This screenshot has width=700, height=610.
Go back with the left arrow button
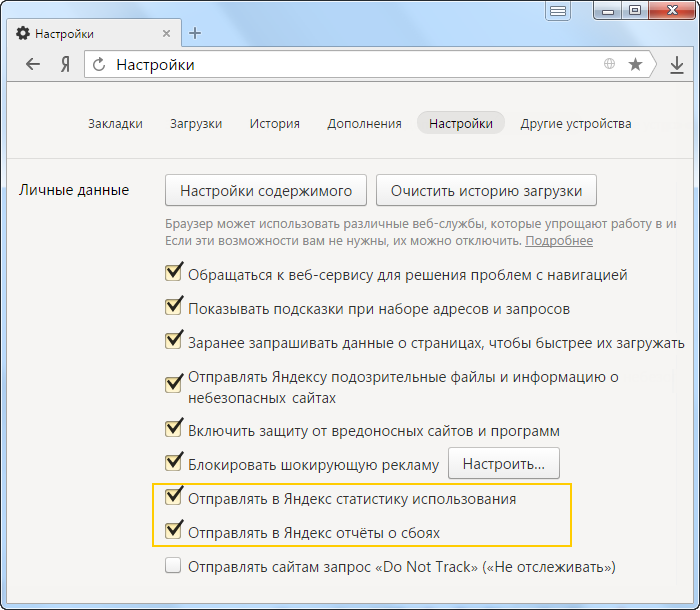(33, 64)
